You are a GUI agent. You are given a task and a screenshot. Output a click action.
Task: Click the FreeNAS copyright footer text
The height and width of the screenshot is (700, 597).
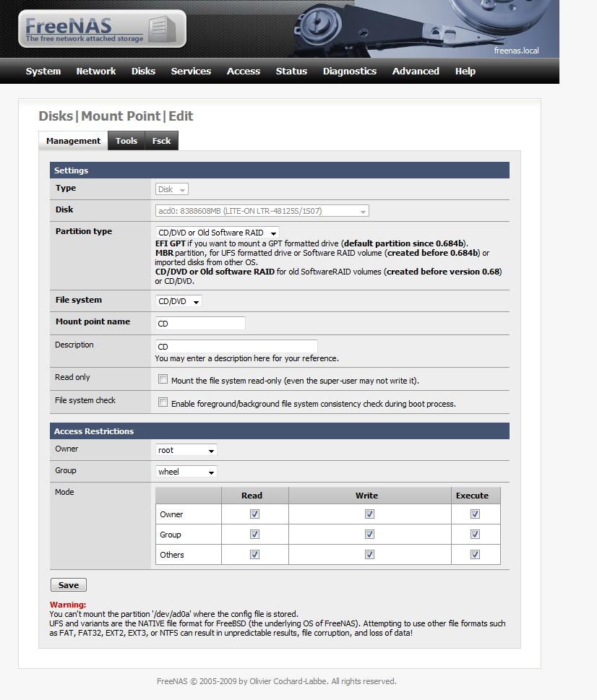click(276, 681)
